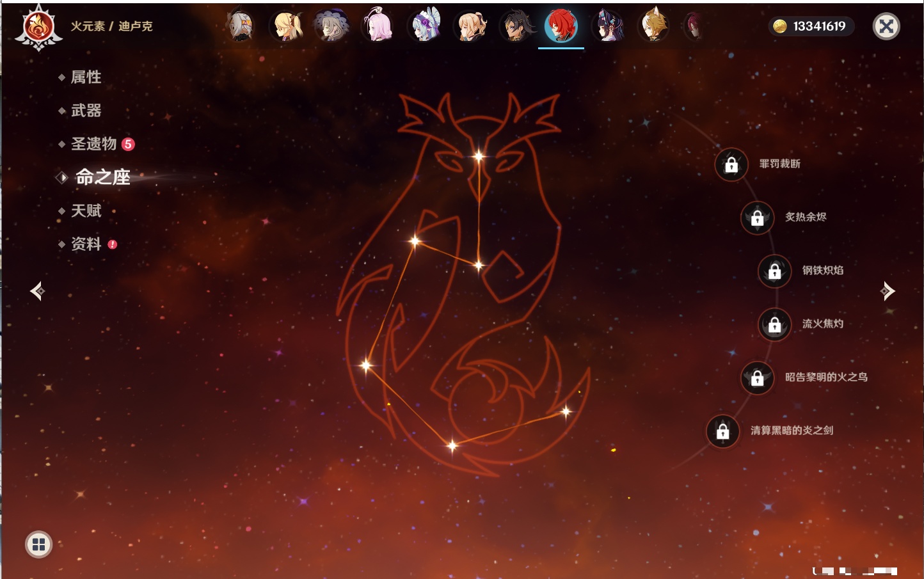Screen dimensions: 924x579
Task: Select the dark-haired avatar with flower hair ornaments
Action: 607,26
